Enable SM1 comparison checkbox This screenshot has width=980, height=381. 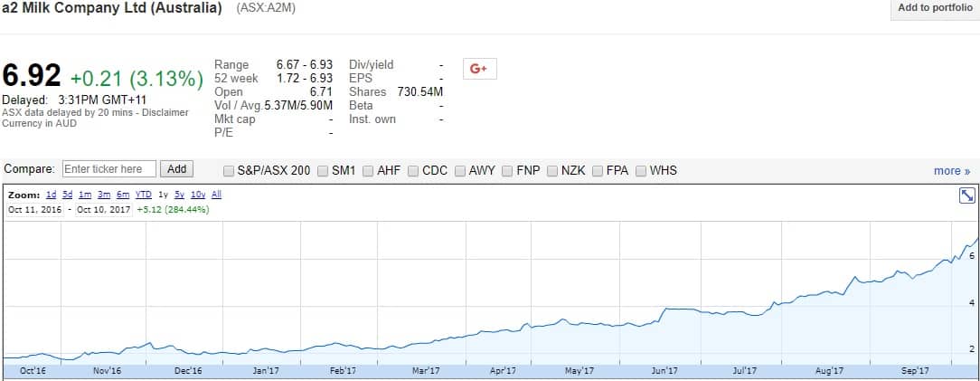(x=325, y=170)
